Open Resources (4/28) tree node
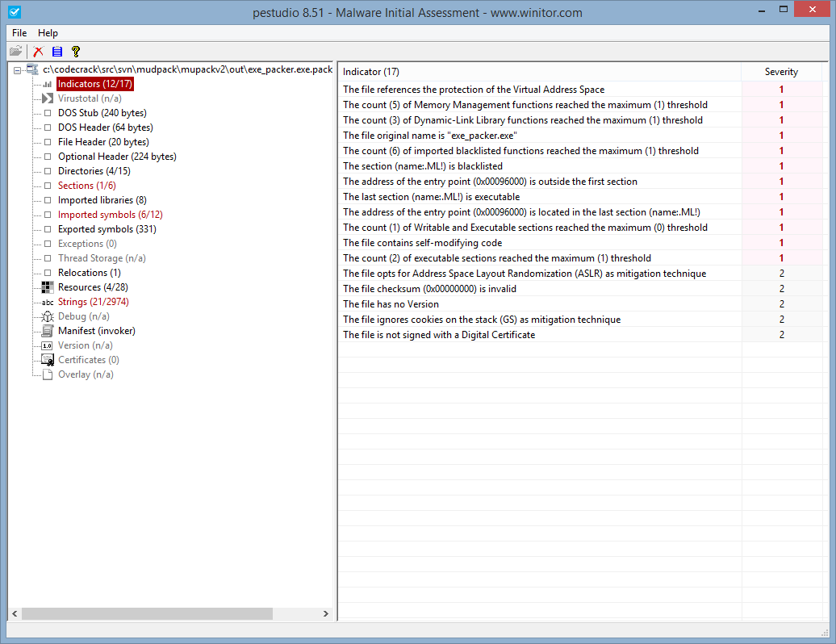Viewport: 836px width, 644px height. (93, 287)
